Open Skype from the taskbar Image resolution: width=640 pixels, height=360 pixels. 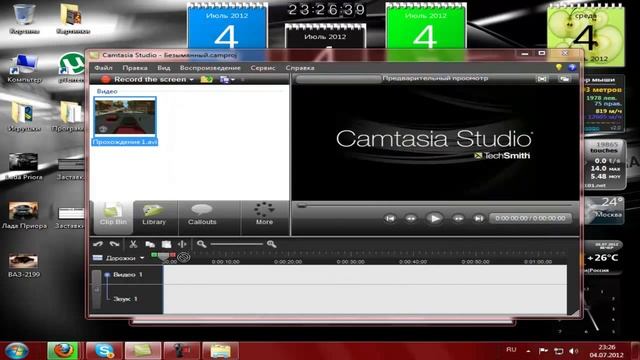(x=104, y=351)
